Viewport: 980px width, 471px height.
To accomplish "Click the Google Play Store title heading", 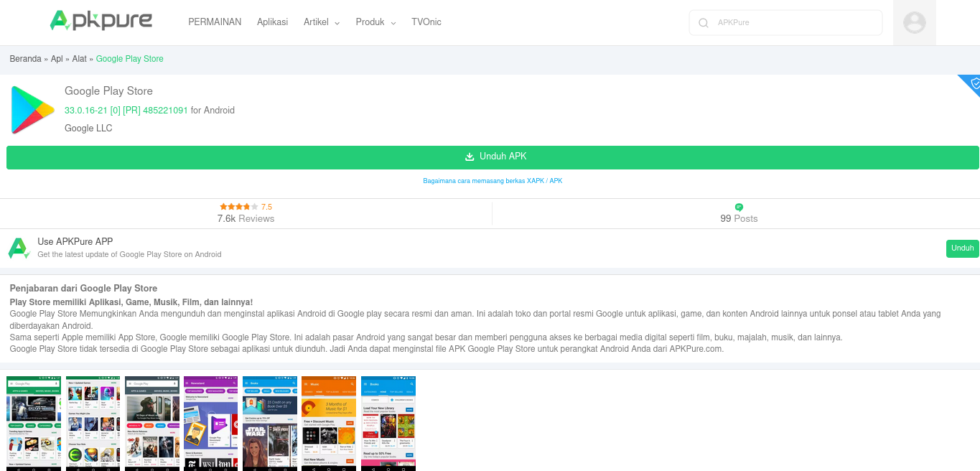I will point(108,91).
